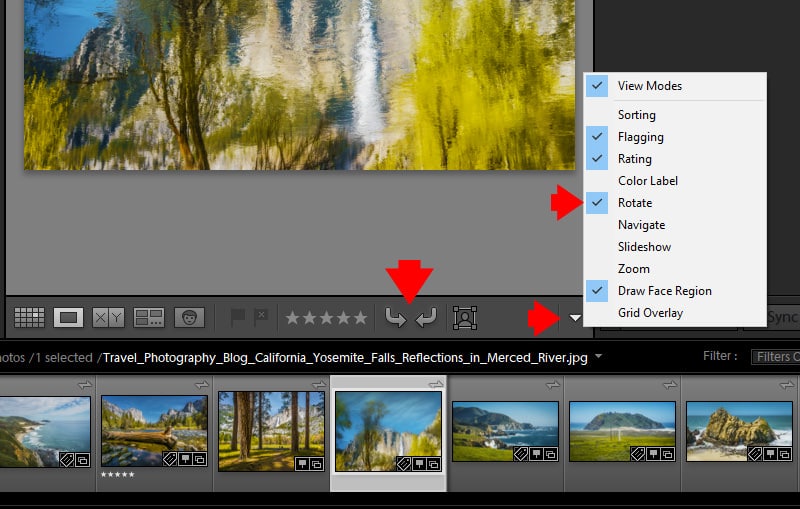Enable Sorting in toolbar menu
This screenshot has height=509, width=800.
(x=675, y=115)
